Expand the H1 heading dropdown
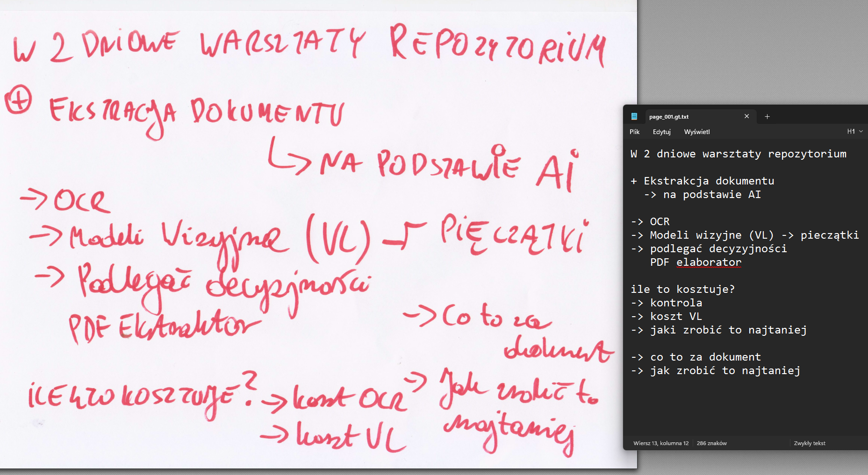 click(855, 132)
